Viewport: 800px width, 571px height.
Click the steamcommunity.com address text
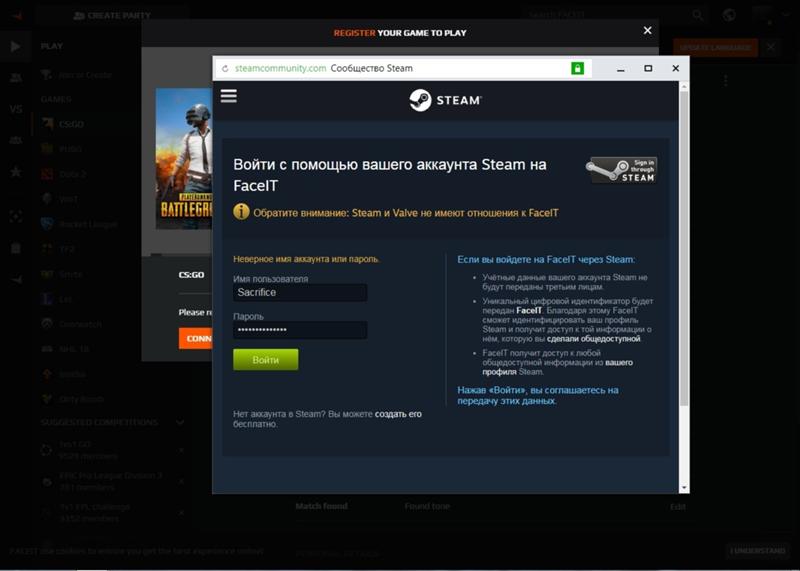click(x=280, y=68)
